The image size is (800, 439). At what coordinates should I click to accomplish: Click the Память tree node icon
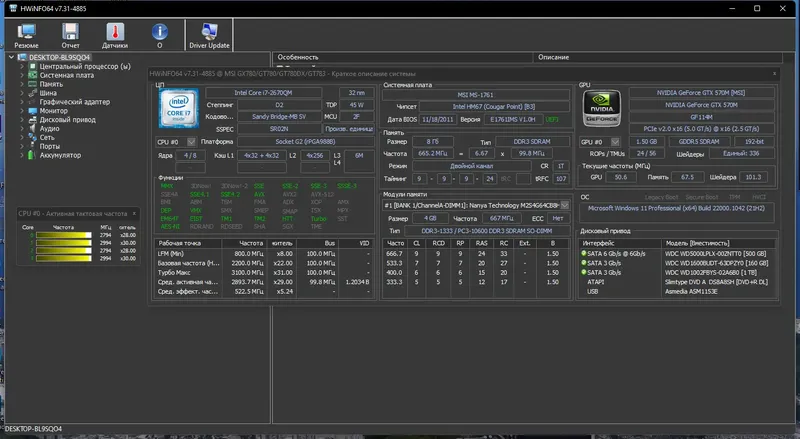click(x=33, y=84)
